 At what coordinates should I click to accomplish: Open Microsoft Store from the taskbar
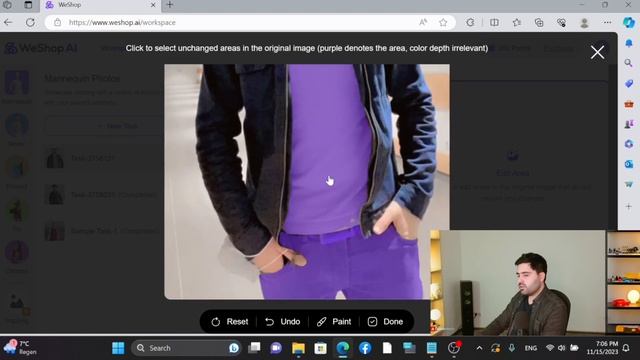click(x=320, y=348)
